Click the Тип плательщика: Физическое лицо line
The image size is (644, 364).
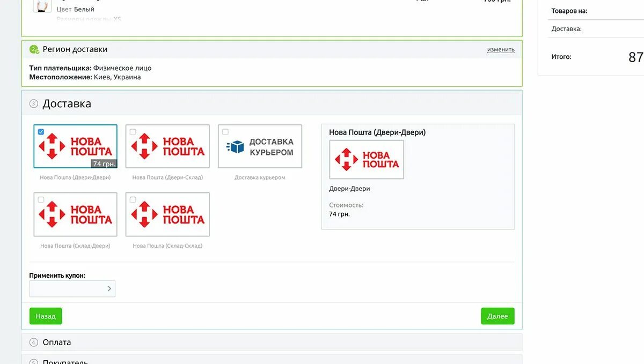(x=90, y=68)
